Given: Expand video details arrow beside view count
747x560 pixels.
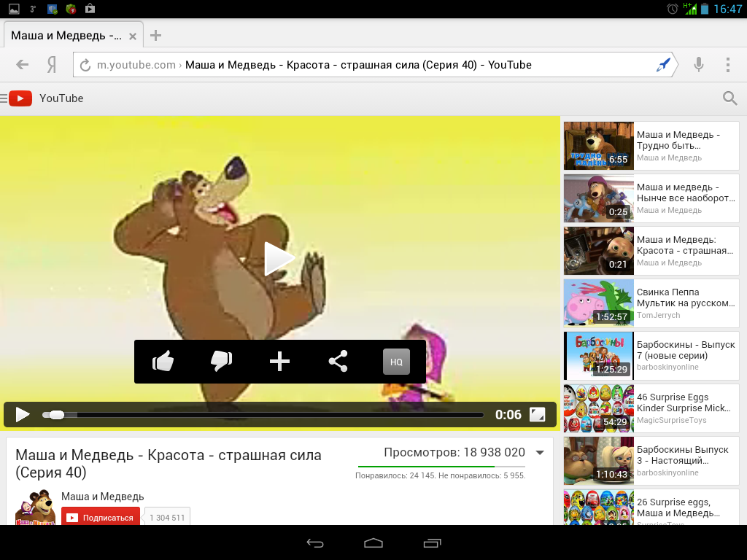Looking at the screenshot, I should (x=540, y=453).
